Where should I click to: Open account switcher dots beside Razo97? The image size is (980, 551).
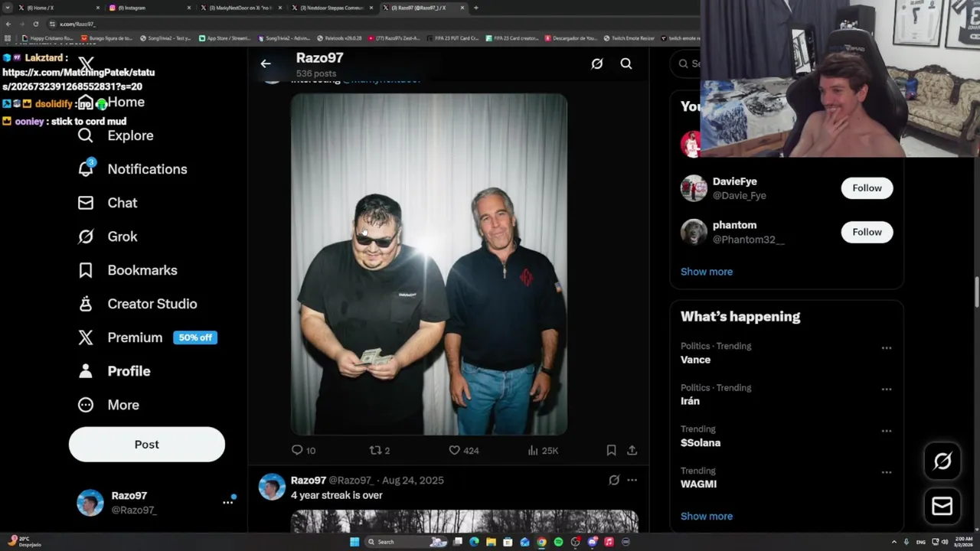[227, 502]
